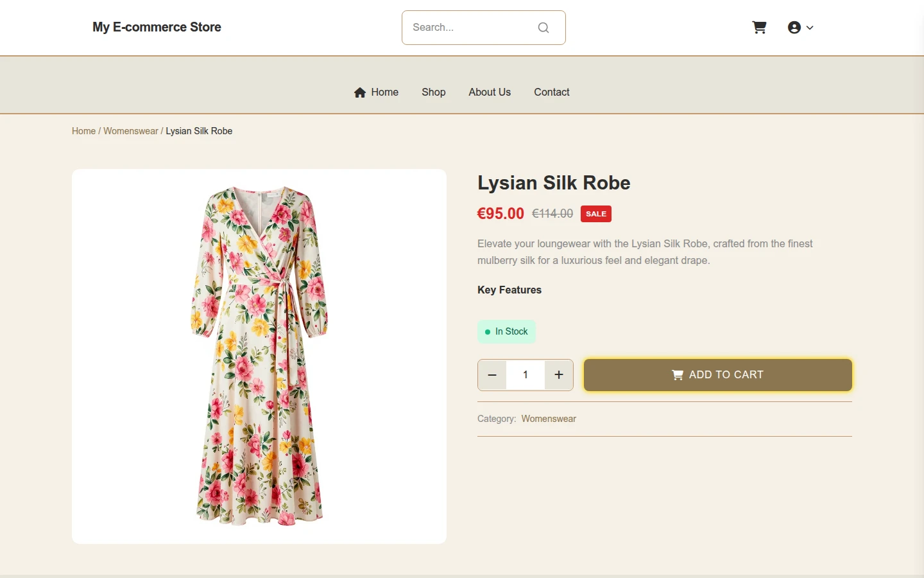Expand the account menu chevron

(x=810, y=28)
